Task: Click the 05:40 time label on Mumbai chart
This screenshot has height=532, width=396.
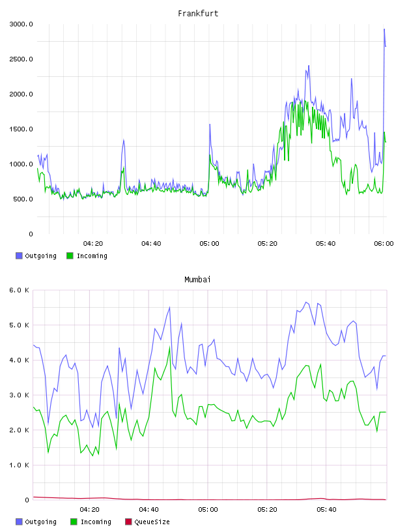Action: [326, 510]
